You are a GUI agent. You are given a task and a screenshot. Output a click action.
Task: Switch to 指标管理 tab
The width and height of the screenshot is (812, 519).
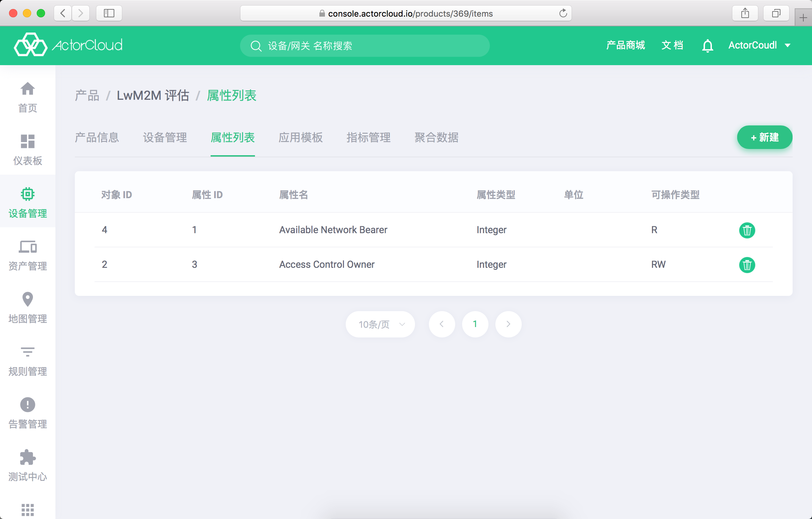point(369,138)
